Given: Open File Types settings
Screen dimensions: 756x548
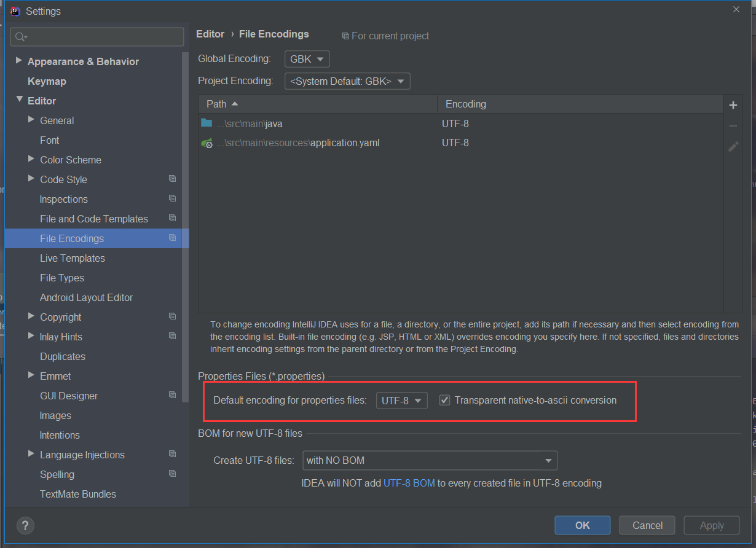Looking at the screenshot, I should (62, 278).
